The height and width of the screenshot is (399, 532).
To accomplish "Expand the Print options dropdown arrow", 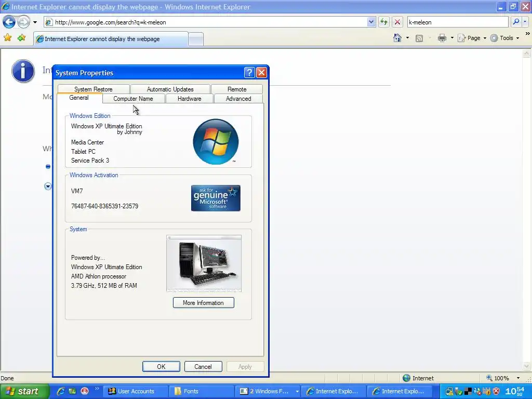I will point(452,38).
